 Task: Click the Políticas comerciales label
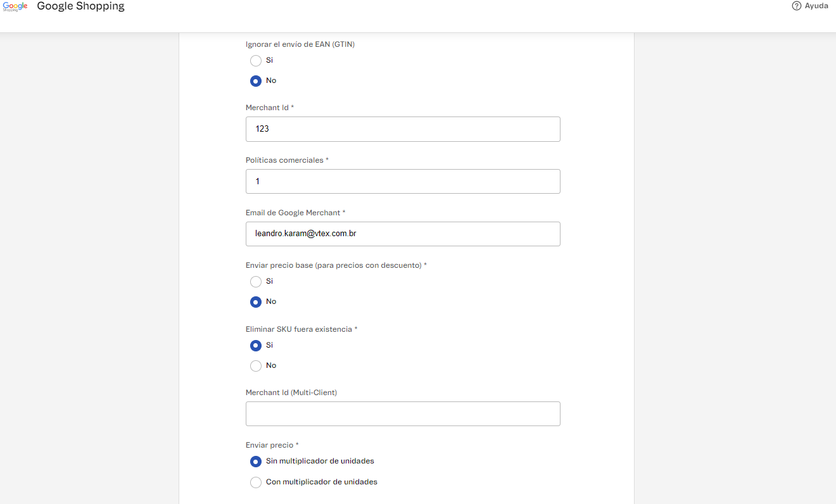[x=286, y=160]
